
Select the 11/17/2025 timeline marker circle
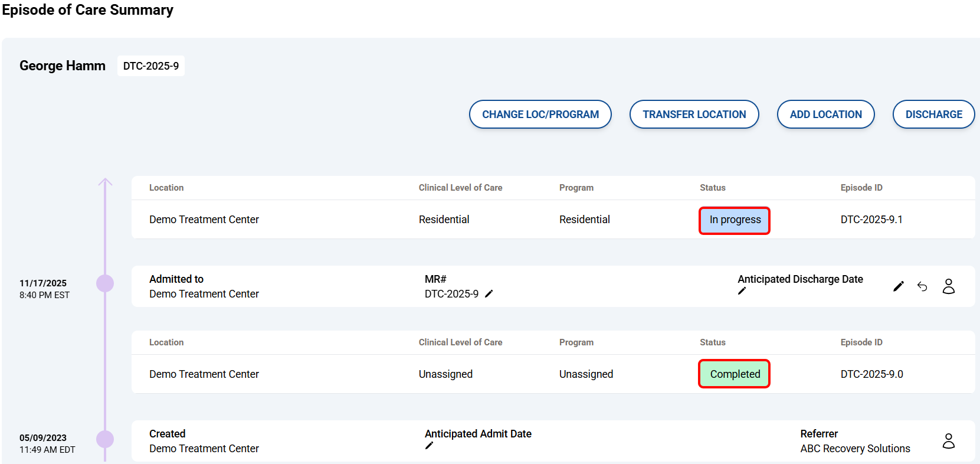[x=105, y=283]
